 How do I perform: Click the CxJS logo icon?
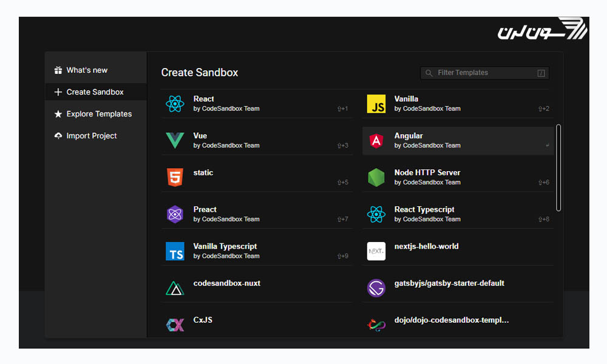175,325
